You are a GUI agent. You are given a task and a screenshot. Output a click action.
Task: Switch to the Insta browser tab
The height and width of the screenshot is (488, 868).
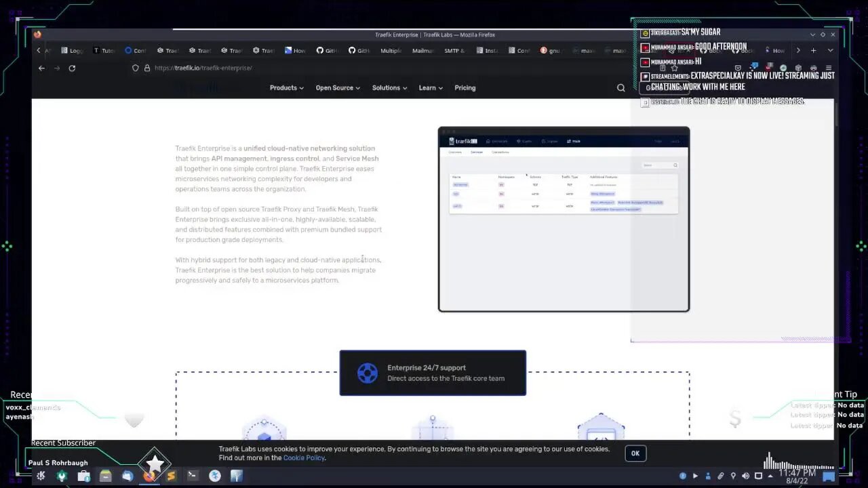click(x=487, y=50)
